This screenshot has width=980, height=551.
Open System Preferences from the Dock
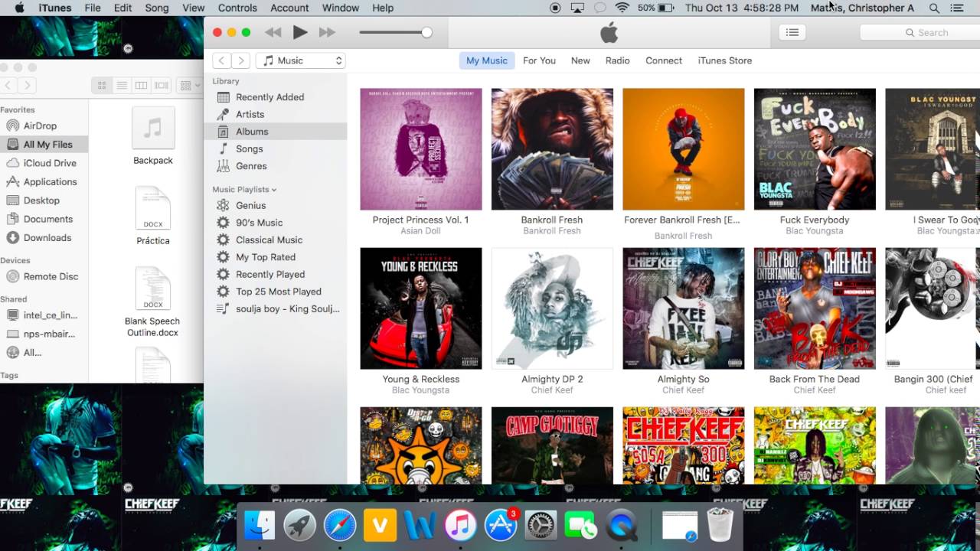tap(541, 525)
